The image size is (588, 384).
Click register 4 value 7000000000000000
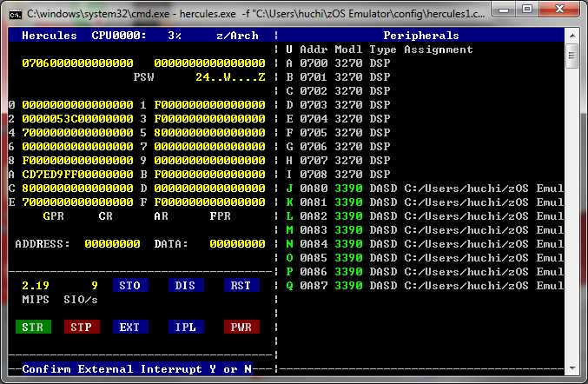tap(77, 132)
